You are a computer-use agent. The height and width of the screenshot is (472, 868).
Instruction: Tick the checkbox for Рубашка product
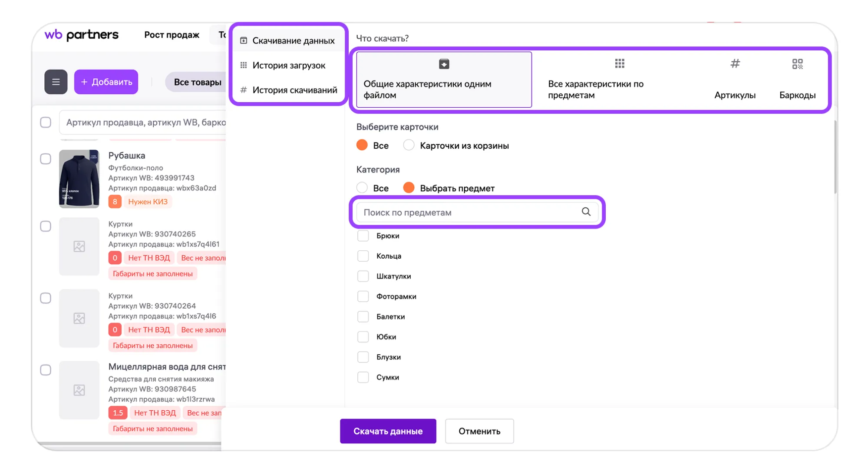[x=46, y=159]
